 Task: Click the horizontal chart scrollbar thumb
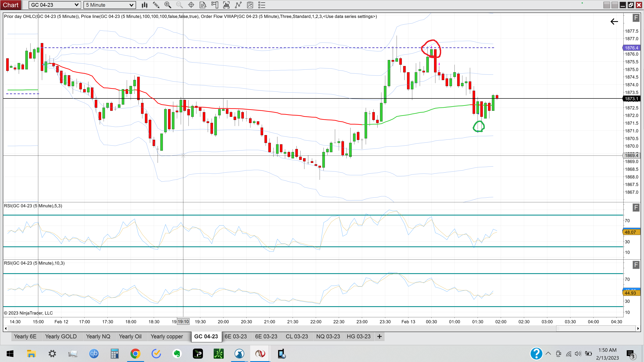coord(596,328)
